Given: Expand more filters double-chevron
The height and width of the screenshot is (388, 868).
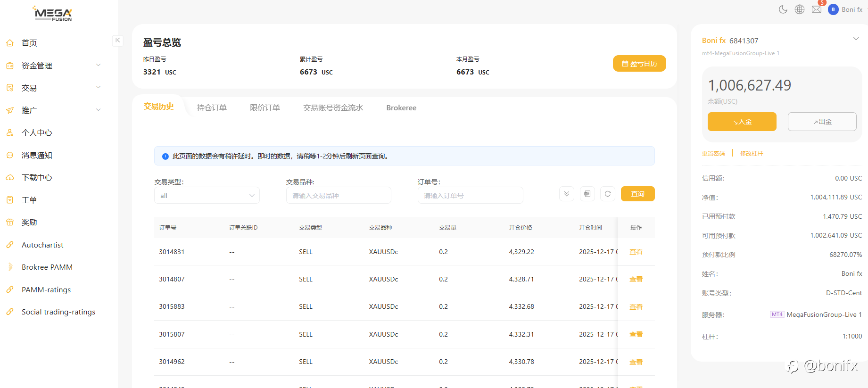Looking at the screenshot, I should (566, 194).
